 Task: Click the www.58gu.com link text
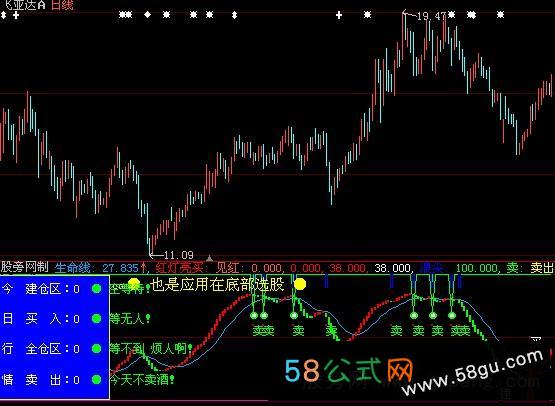tap(473, 372)
